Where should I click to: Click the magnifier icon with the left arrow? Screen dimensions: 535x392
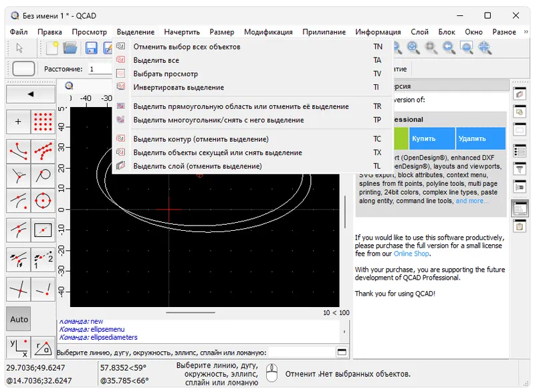[449, 47]
